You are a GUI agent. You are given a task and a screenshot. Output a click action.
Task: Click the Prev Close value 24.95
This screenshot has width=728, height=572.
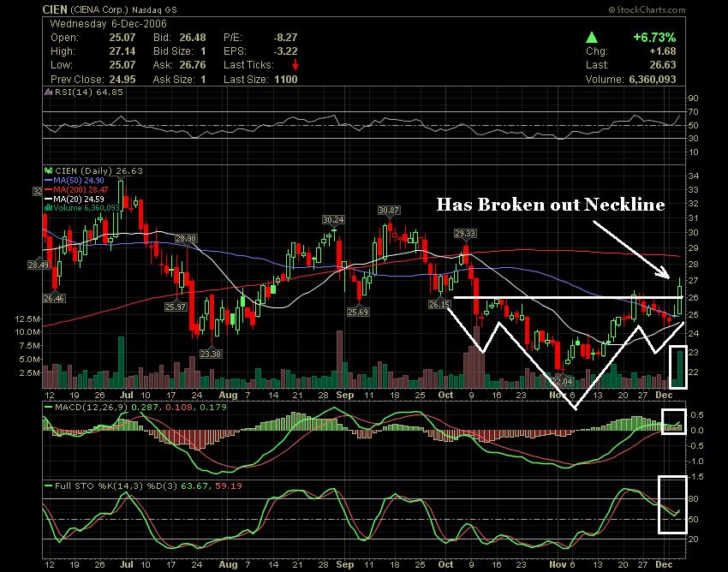pos(122,80)
